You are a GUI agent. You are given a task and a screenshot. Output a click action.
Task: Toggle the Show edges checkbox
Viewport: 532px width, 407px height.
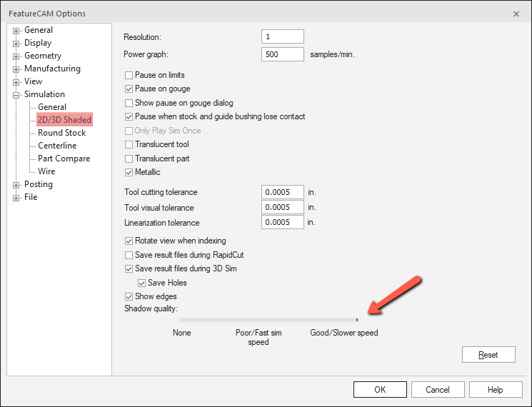click(129, 297)
